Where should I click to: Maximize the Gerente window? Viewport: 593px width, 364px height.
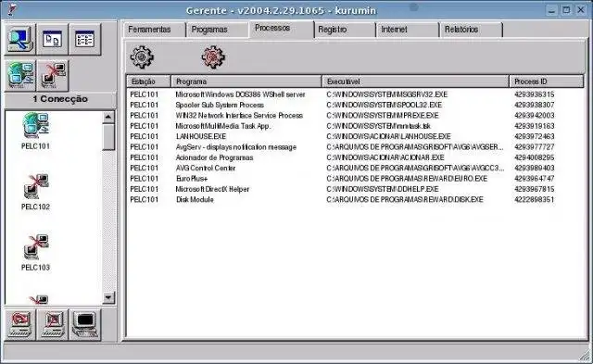point(566,10)
